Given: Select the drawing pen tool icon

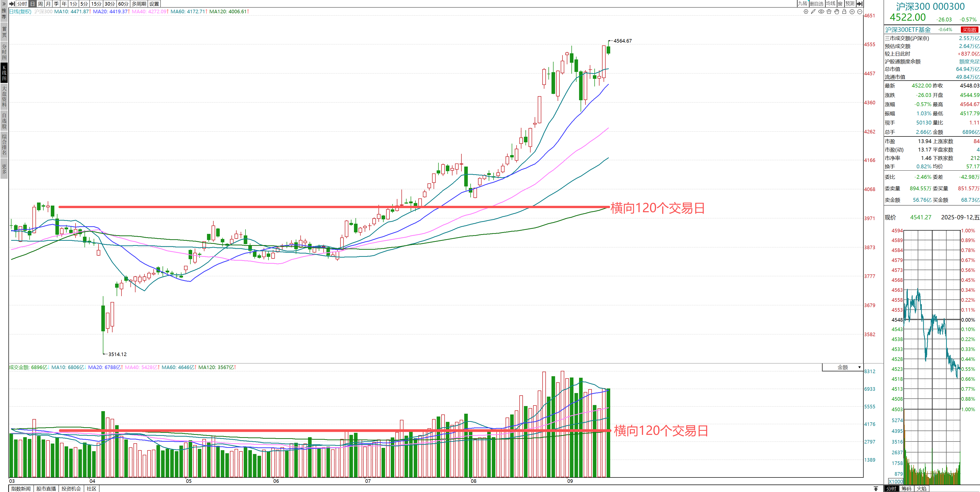Looking at the screenshot, I should click(813, 12).
